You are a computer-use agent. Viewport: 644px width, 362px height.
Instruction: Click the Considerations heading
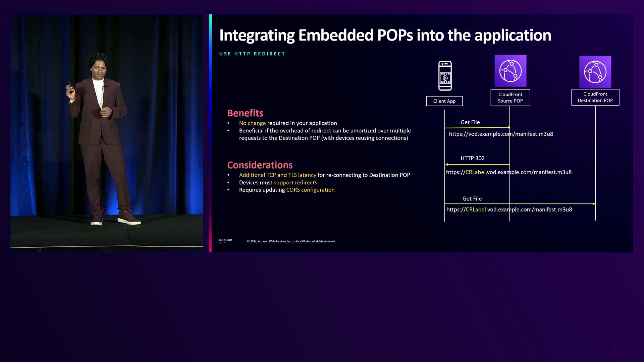260,165
